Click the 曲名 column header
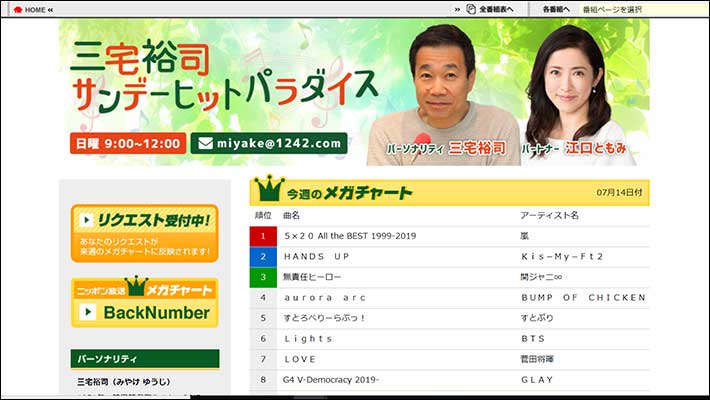Image resolution: width=710 pixels, height=400 pixels. click(x=292, y=215)
